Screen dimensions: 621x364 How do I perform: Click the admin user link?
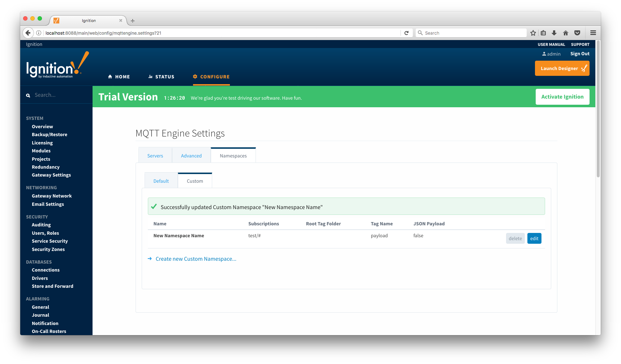coord(551,54)
